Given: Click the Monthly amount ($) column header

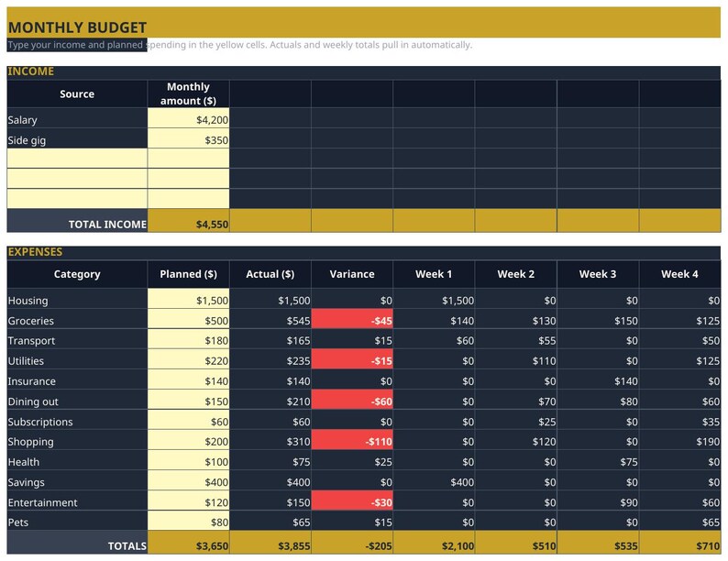Looking at the screenshot, I should click(189, 93).
